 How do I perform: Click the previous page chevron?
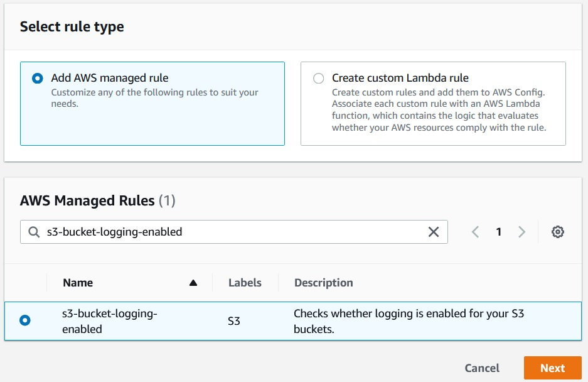point(475,232)
